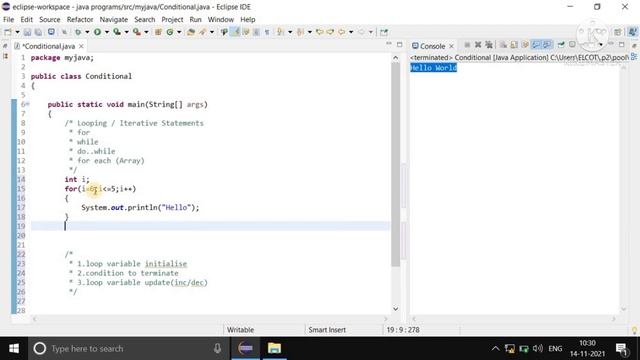Click the Tip of the Day bulb icon
The height and width of the screenshot is (360, 640).
[634, 330]
